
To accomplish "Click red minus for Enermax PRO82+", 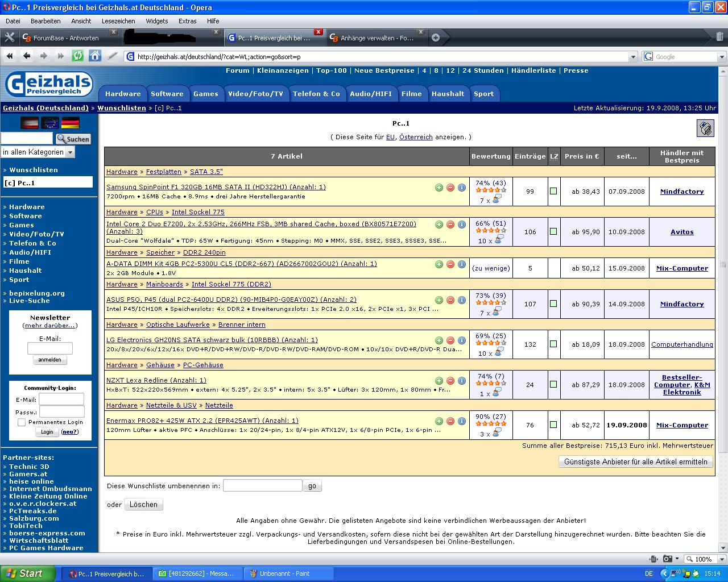I will click(x=450, y=421).
